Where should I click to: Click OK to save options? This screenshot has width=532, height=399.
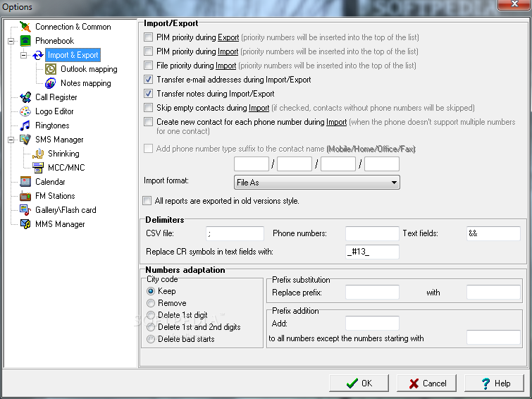coord(359,383)
